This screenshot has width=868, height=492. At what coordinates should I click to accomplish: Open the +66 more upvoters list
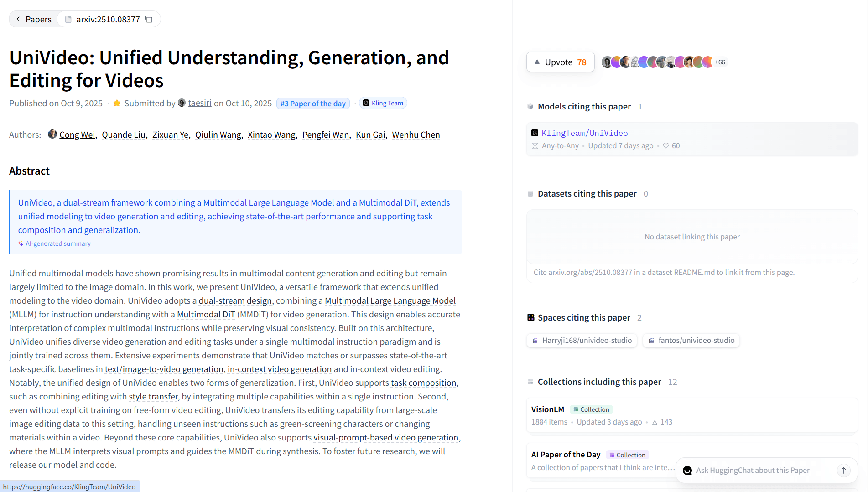720,62
